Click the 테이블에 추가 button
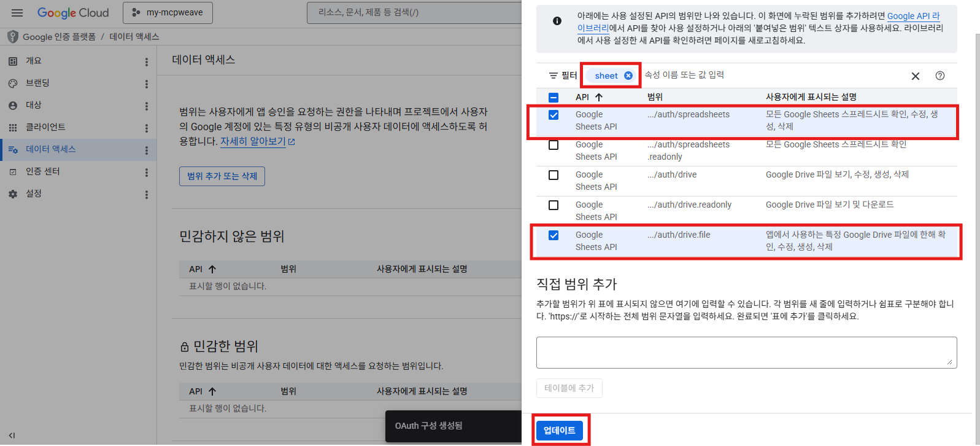 [x=569, y=388]
